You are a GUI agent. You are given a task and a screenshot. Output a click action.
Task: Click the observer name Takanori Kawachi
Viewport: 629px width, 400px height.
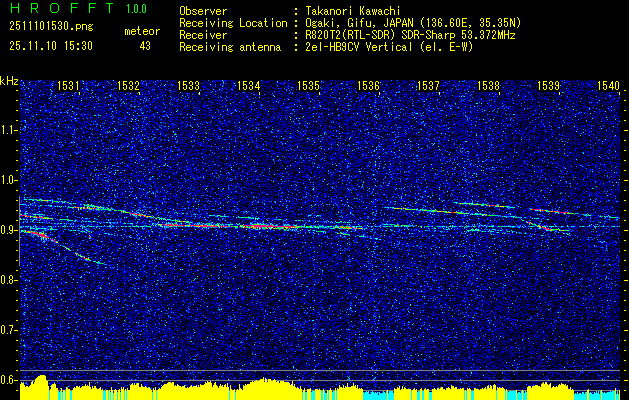point(353,11)
